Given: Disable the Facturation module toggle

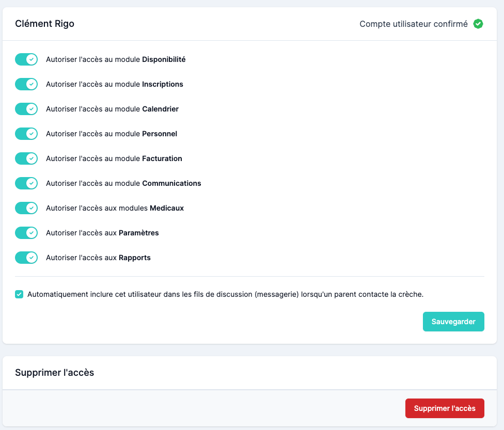Looking at the screenshot, I should 26,158.
